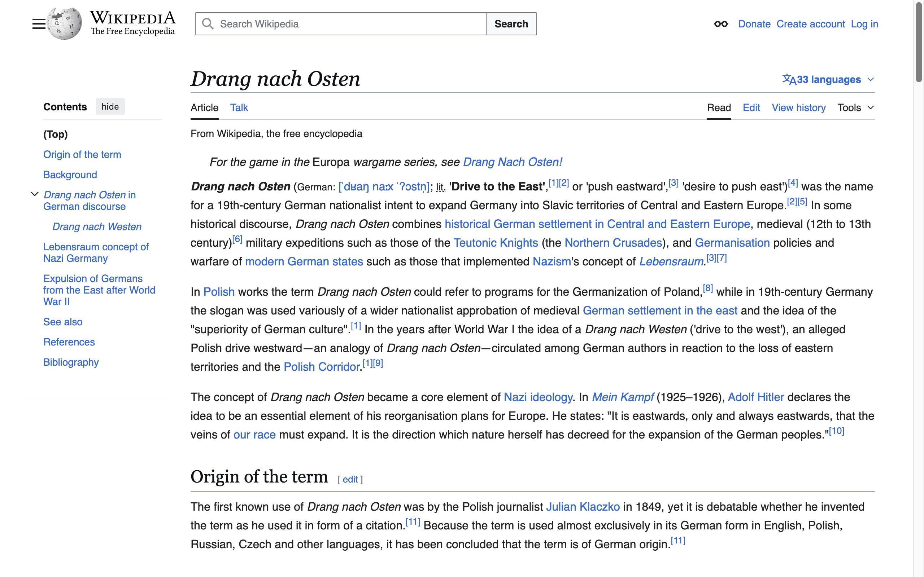Open the hamburger main menu
The image size is (924, 577).
click(39, 24)
